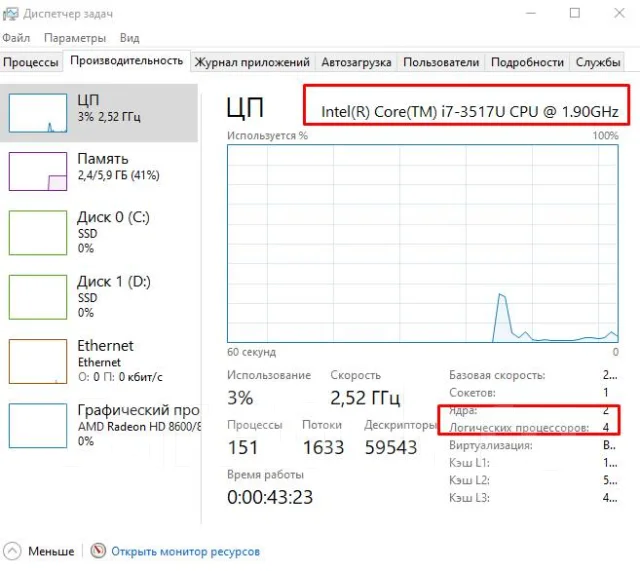Go to the Пользователи tab
This screenshot has width=640, height=571.
pos(441,62)
